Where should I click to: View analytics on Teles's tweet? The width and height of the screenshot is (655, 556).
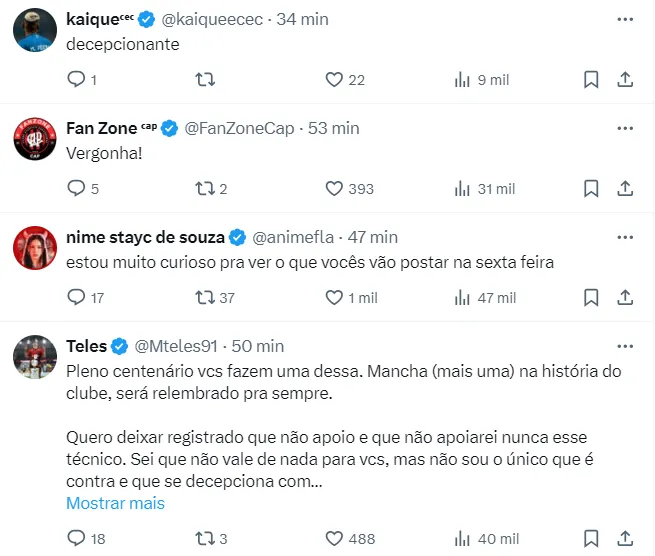tap(462, 539)
